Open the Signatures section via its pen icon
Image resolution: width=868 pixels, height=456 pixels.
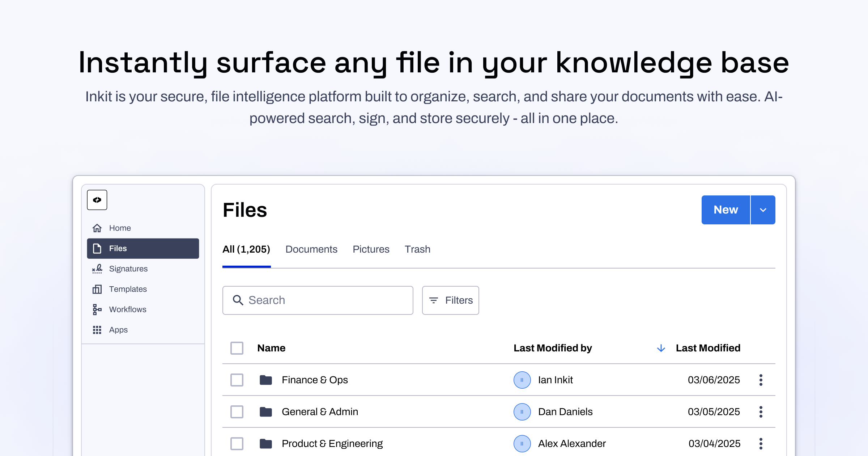point(97,269)
